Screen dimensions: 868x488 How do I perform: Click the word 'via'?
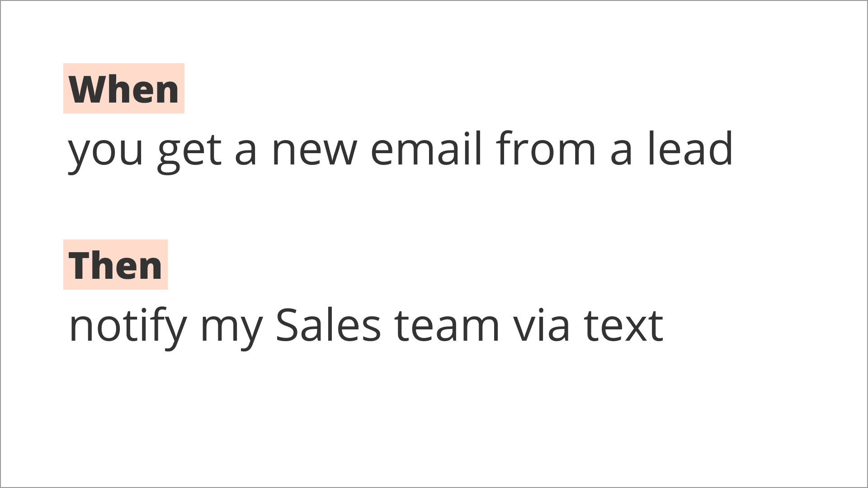pos(542,324)
